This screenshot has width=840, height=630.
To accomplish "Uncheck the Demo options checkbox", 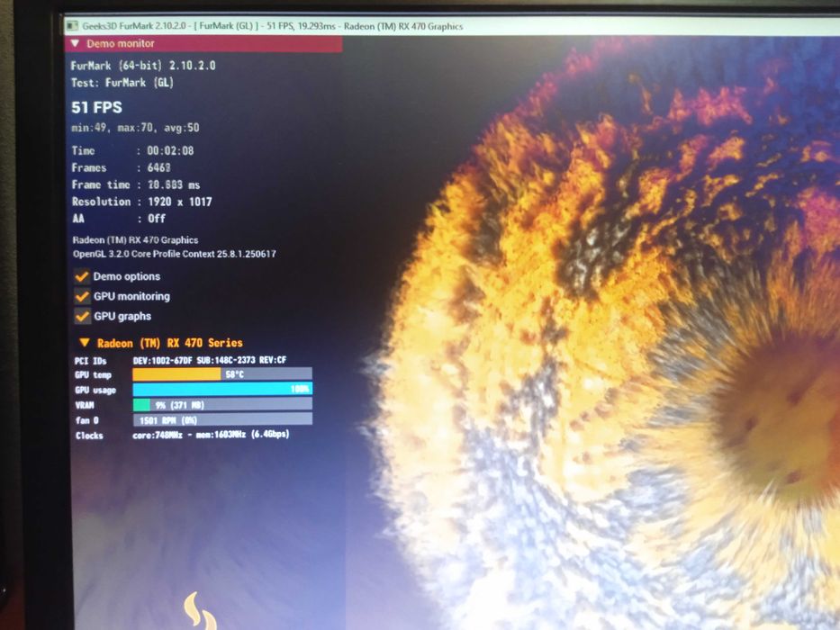I will 81,276.
